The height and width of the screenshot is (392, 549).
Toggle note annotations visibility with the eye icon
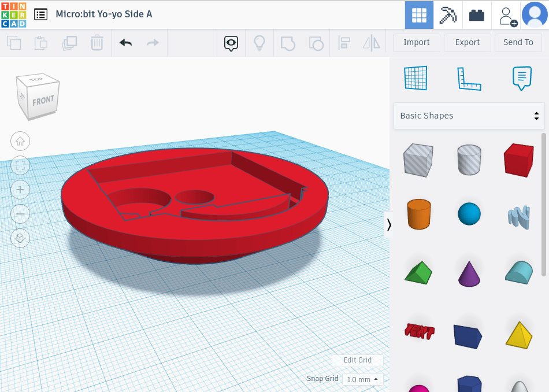tap(231, 43)
